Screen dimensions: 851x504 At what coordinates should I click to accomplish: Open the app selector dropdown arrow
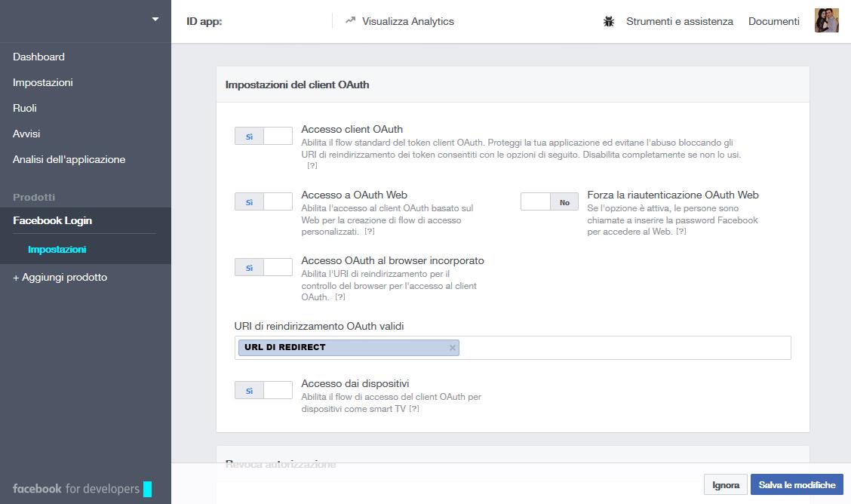(x=155, y=19)
